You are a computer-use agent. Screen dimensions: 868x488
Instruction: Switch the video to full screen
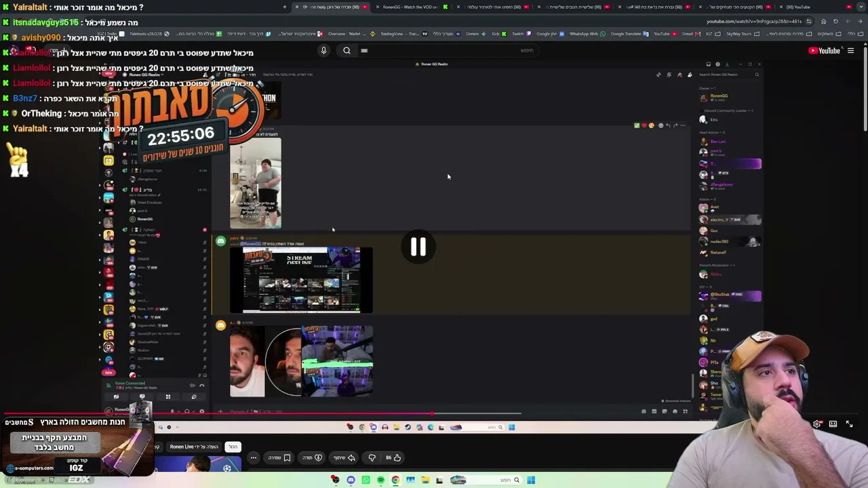849,424
